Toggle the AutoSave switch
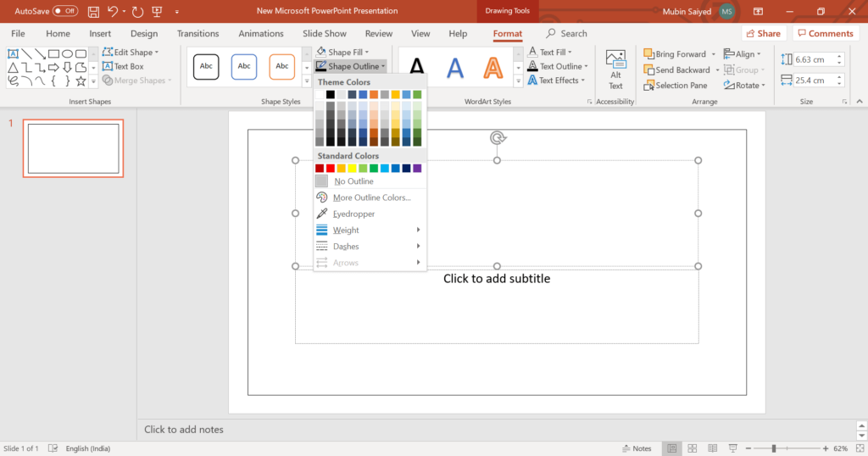The width and height of the screenshot is (868, 456). (x=64, y=11)
